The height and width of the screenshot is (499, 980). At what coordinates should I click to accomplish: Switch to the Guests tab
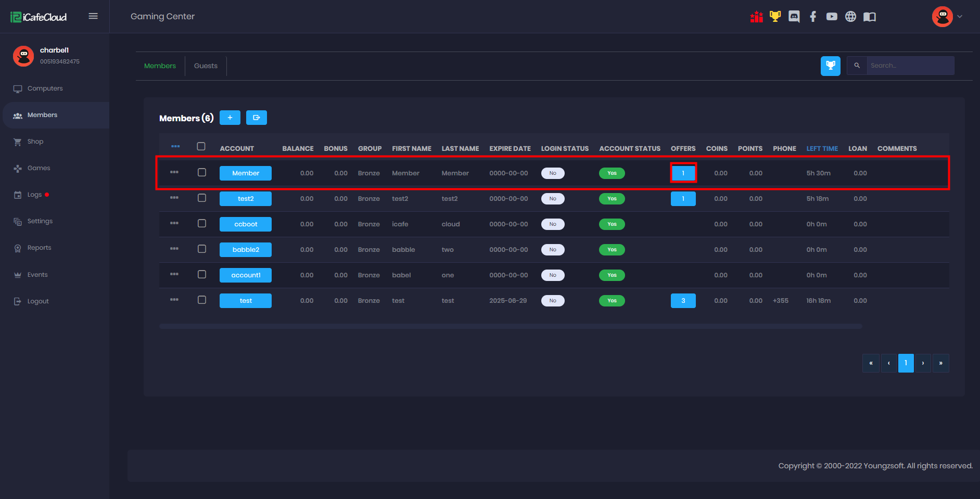(206, 66)
